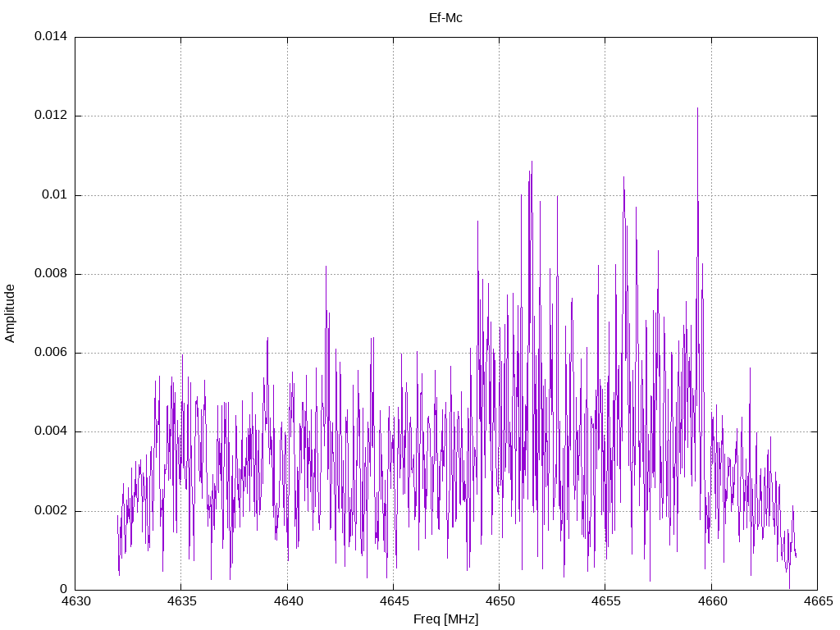Viewport: 840px width, 630px height.
Task: Click the 4660 x-axis tick label
Action: 713,601
